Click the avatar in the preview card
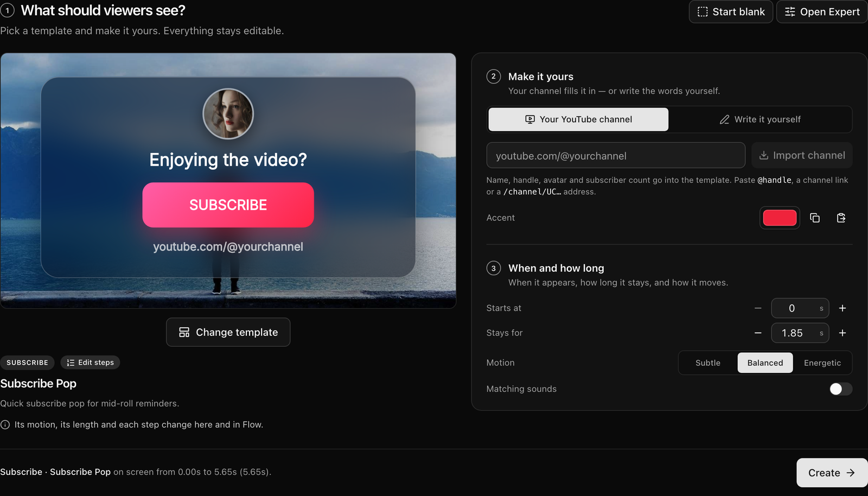The width and height of the screenshot is (868, 496). click(x=228, y=114)
